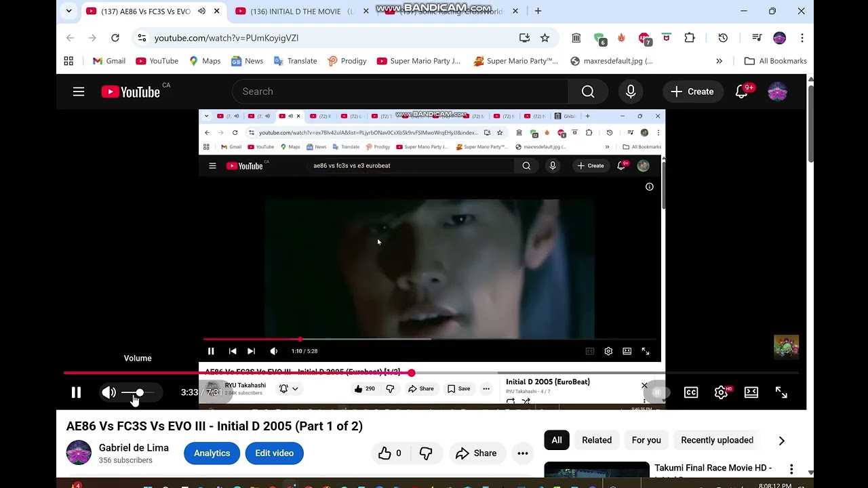Open the Gabriel de Lima channel link

(134, 448)
